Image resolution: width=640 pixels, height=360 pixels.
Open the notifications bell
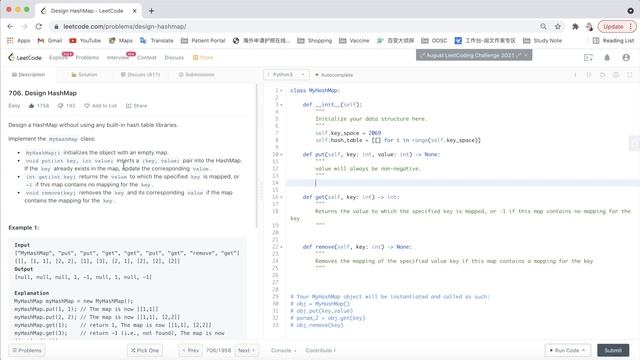(607, 58)
